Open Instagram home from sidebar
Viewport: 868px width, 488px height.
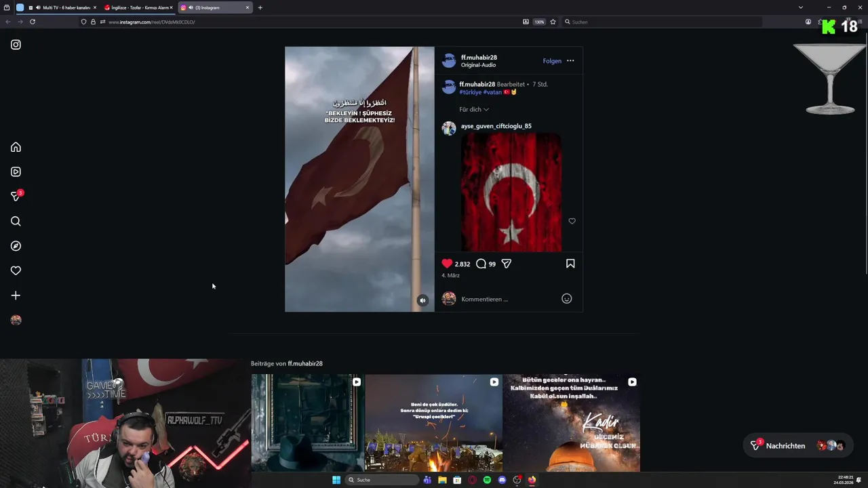[x=16, y=147]
